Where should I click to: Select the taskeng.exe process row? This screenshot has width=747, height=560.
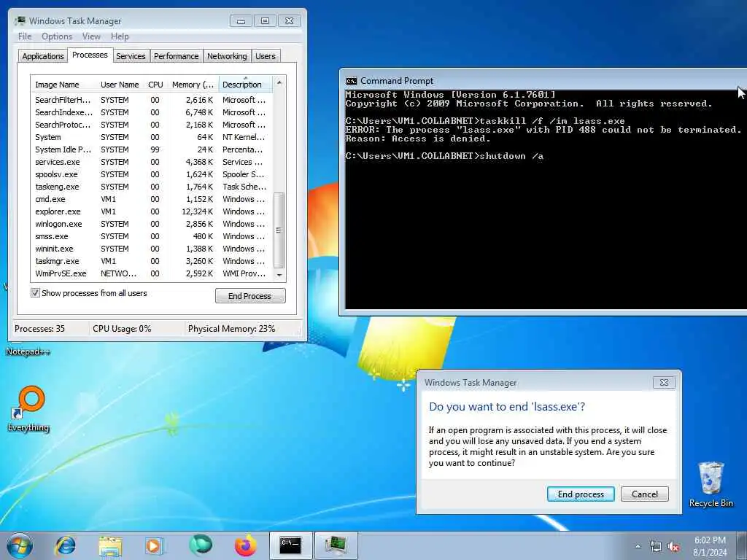click(152, 187)
